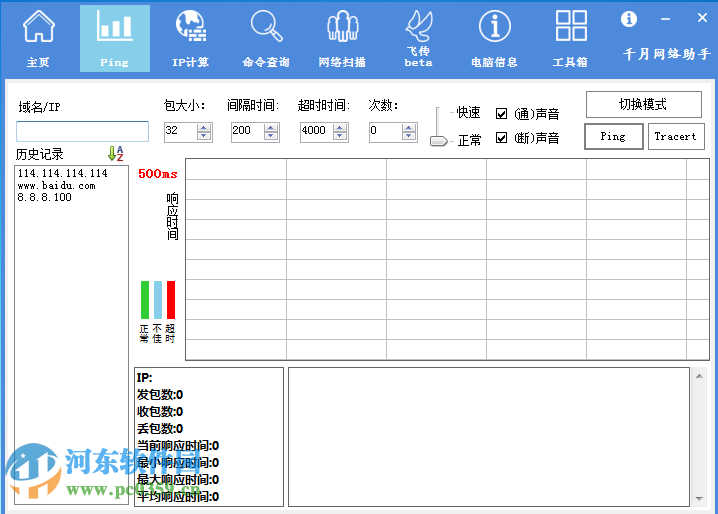Click the blue 不佳 legend bar

(x=158, y=300)
